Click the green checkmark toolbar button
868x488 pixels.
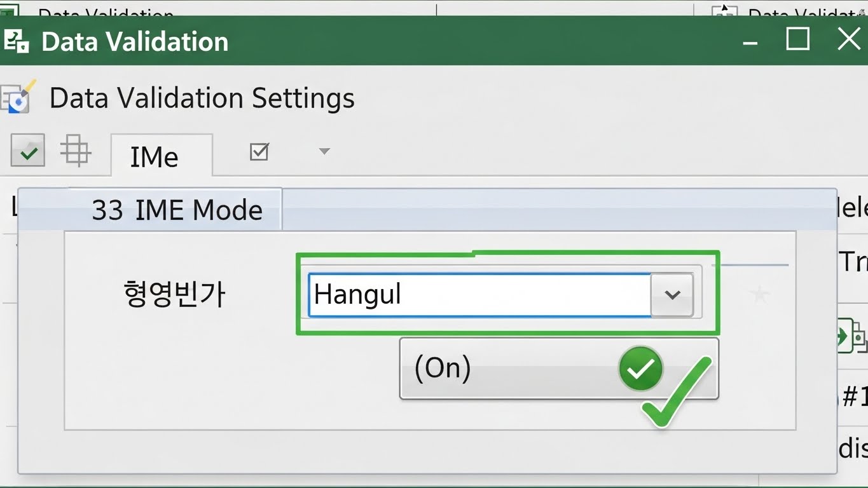click(28, 151)
